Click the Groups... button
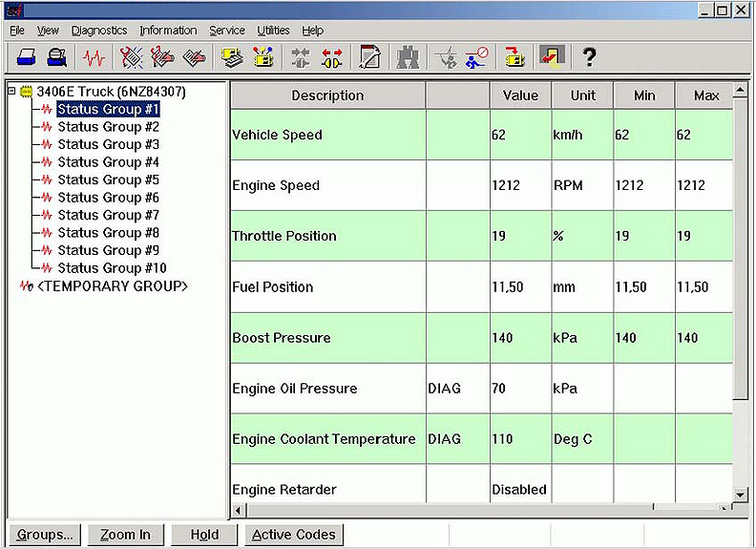This screenshot has height=549, width=756. pos(45,535)
